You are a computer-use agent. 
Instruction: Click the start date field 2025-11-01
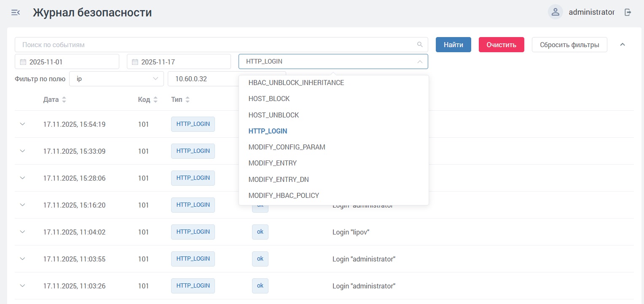click(x=67, y=62)
